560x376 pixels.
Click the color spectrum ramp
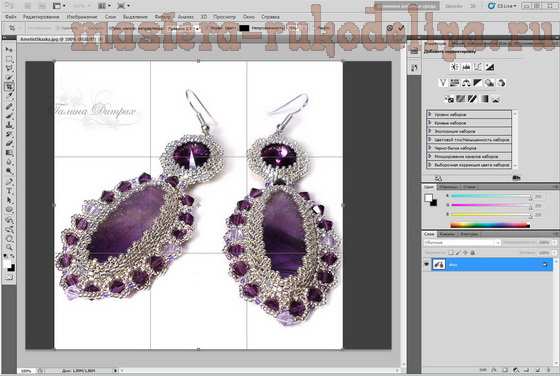[490, 225]
